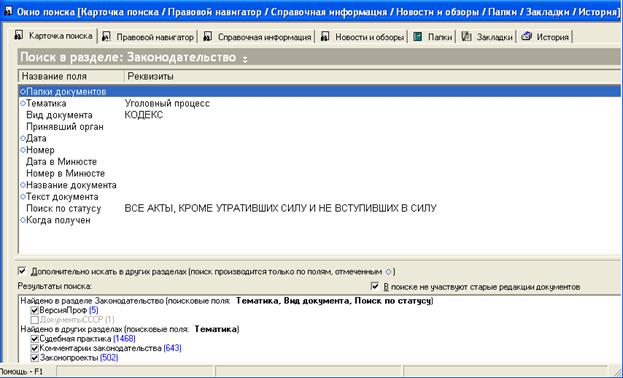Switch to Справочная информация tab
The image size is (623, 378).
coord(257,37)
